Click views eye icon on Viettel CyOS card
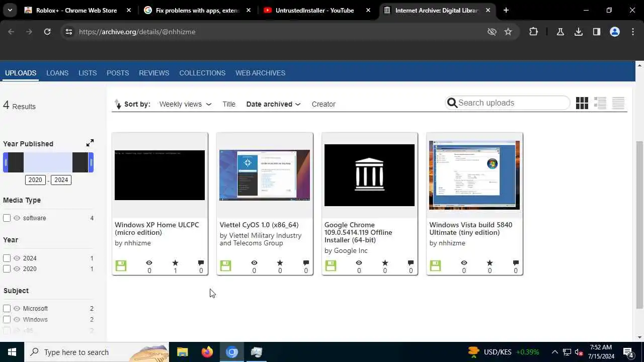This screenshot has height=362, width=644. click(x=254, y=263)
